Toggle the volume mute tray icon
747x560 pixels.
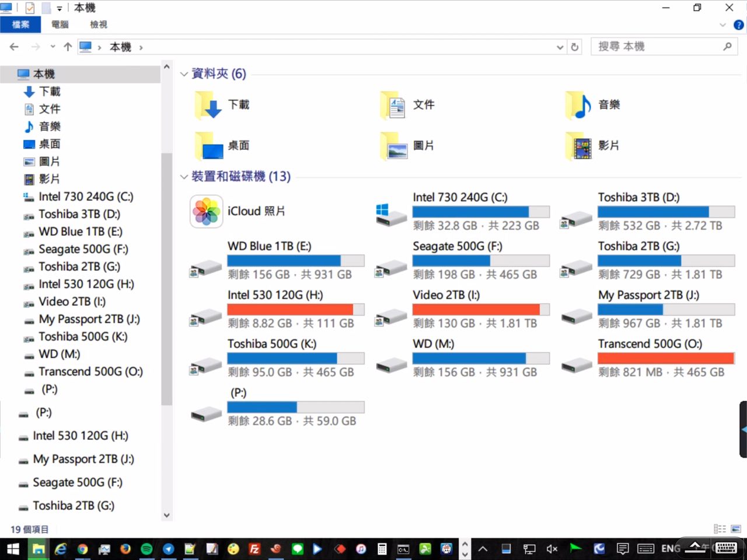tap(551, 548)
